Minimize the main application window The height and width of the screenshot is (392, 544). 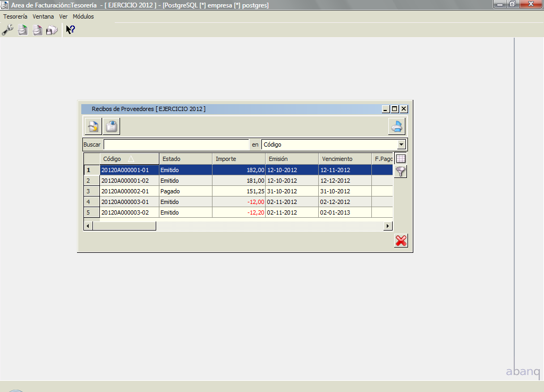click(x=500, y=4)
